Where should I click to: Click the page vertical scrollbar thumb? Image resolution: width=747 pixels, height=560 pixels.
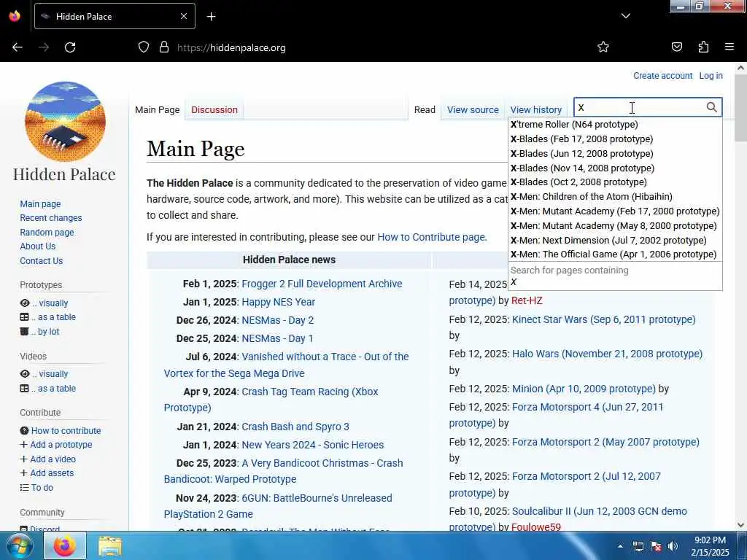740,107
